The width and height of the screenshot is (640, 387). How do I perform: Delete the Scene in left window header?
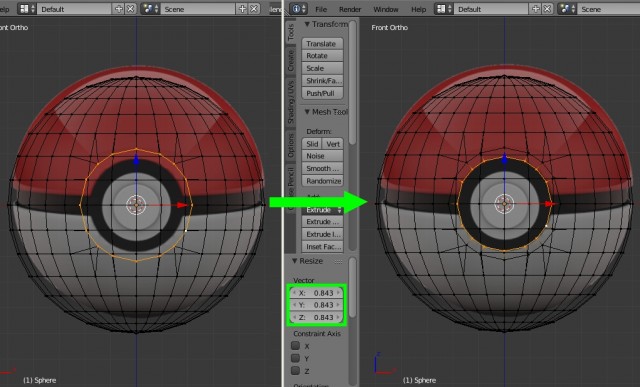(254, 9)
